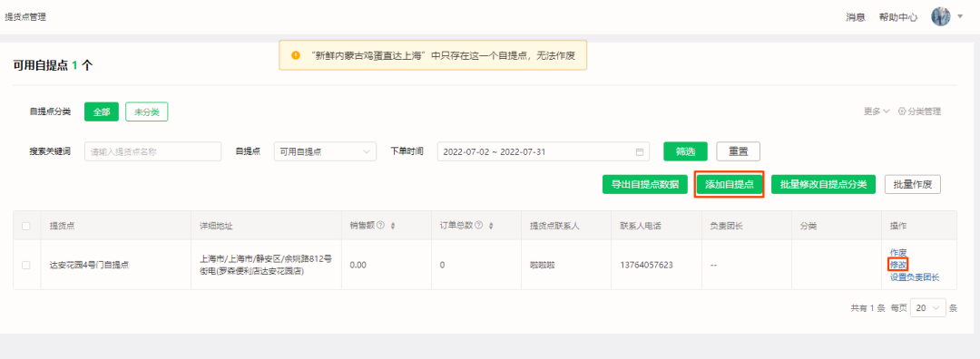Click the 详细地址 column header
Viewport: 980px width, 359px height.
point(216,226)
